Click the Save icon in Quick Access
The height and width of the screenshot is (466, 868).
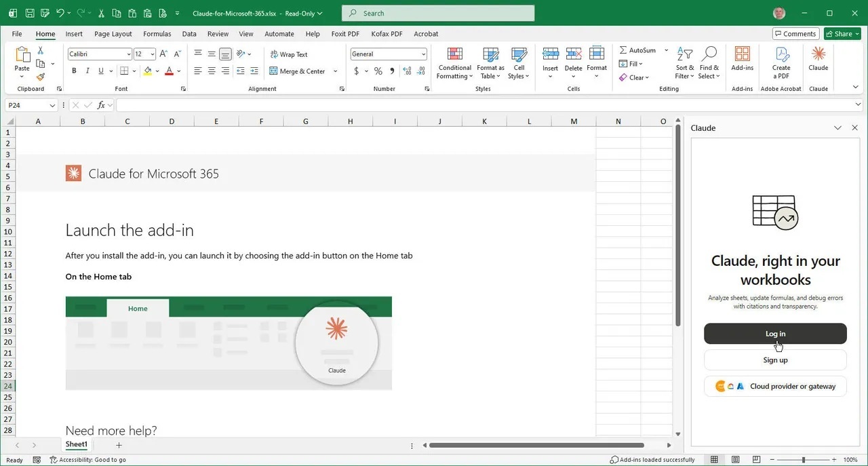[x=30, y=13]
